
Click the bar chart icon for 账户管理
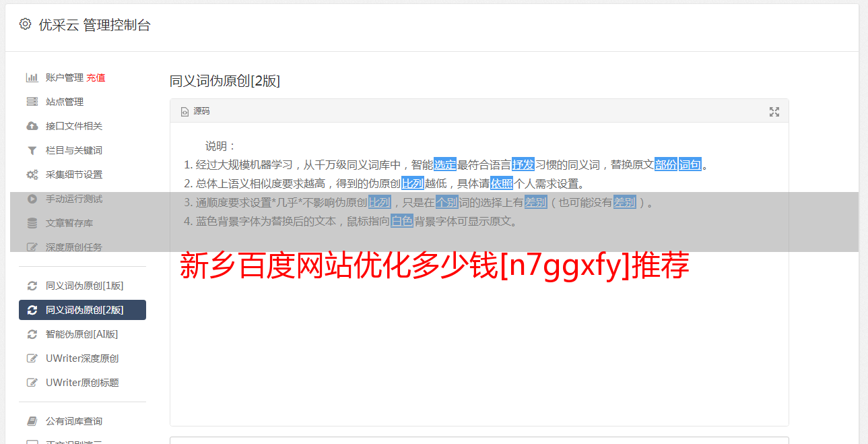(32, 77)
